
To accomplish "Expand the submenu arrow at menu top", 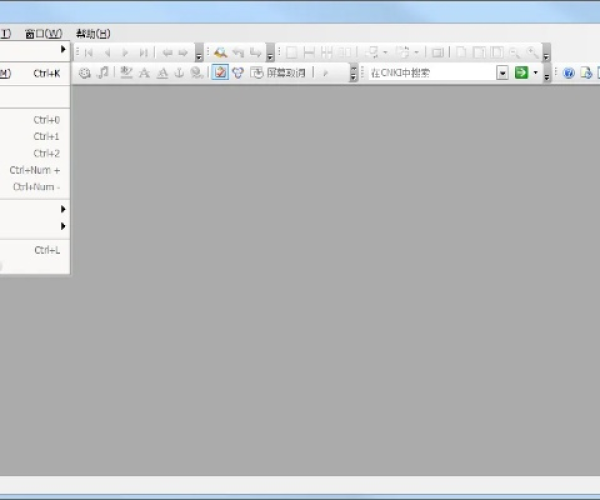I will pos(63,49).
